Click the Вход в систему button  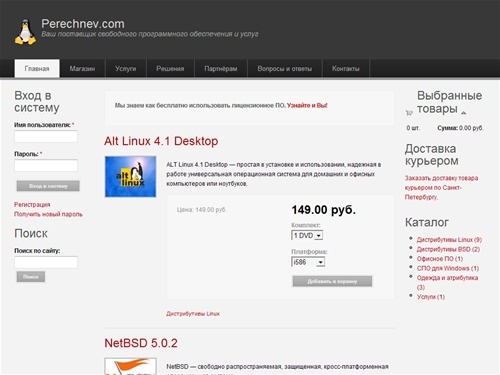[x=48, y=186]
